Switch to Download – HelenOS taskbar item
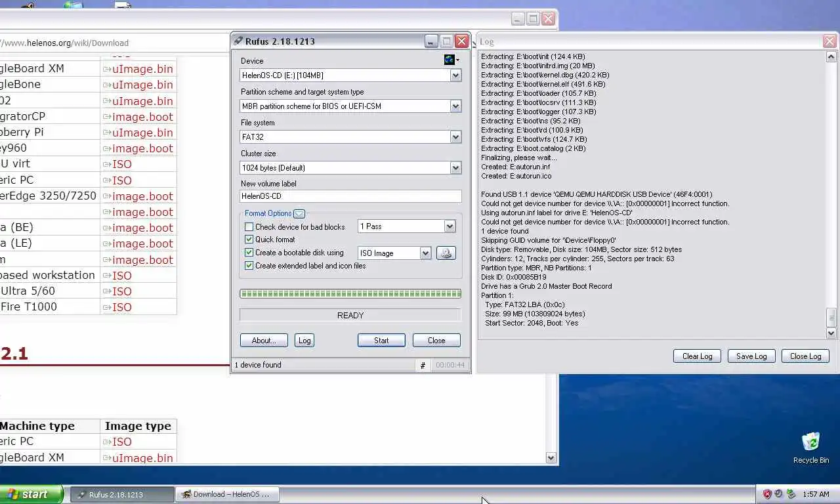 (x=227, y=495)
